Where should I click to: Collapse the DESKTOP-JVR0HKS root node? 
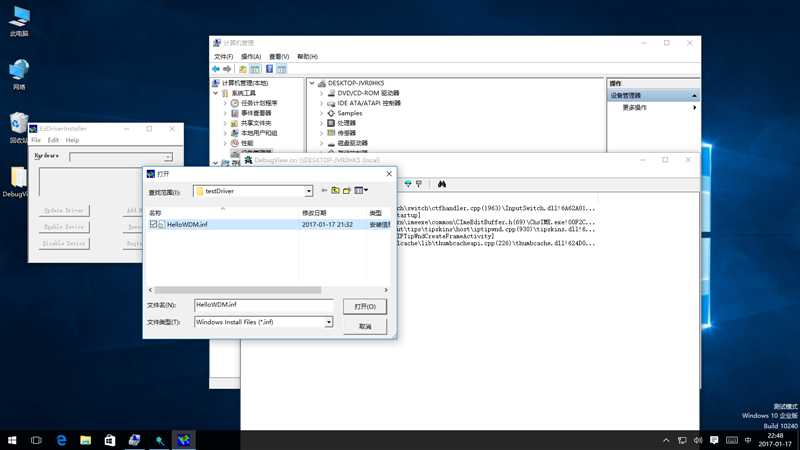point(312,83)
